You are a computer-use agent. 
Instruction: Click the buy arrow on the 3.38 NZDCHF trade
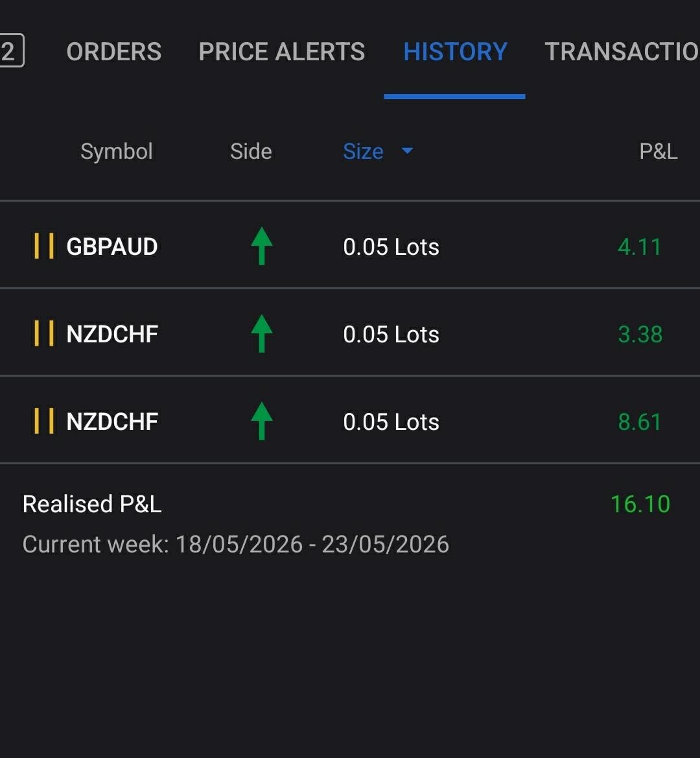[261, 333]
